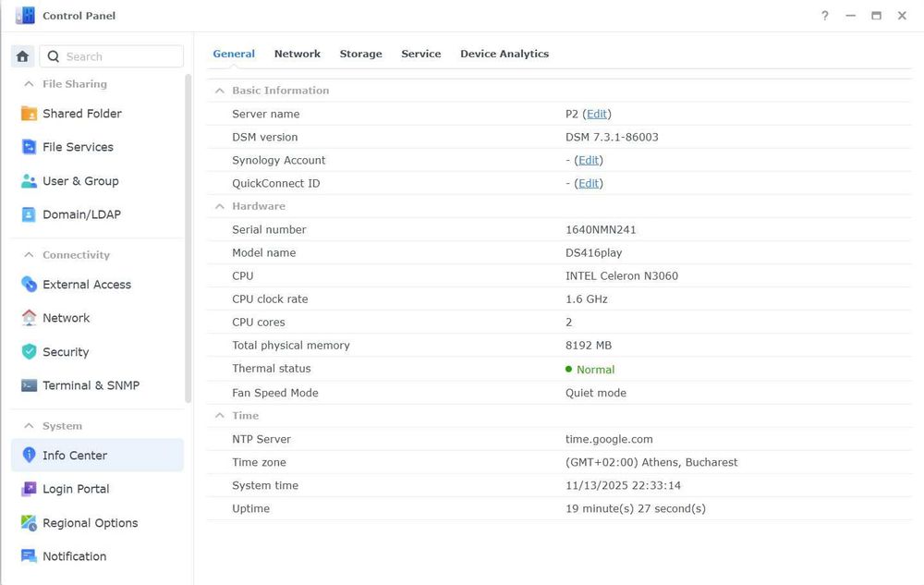
Task: Click the Server name row label
Action: [266, 114]
